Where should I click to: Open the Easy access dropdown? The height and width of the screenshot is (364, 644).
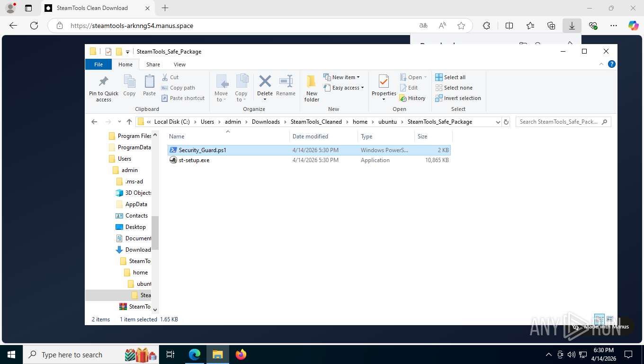[x=344, y=88]
